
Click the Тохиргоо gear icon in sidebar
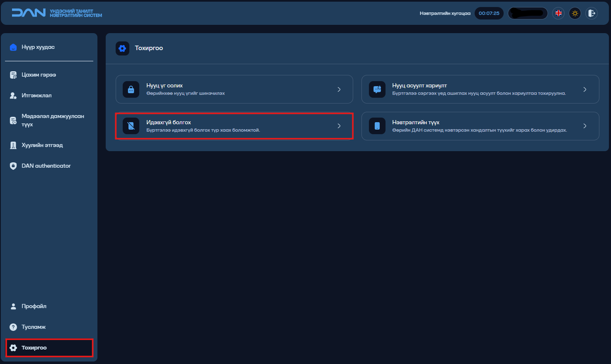point(13,348)
